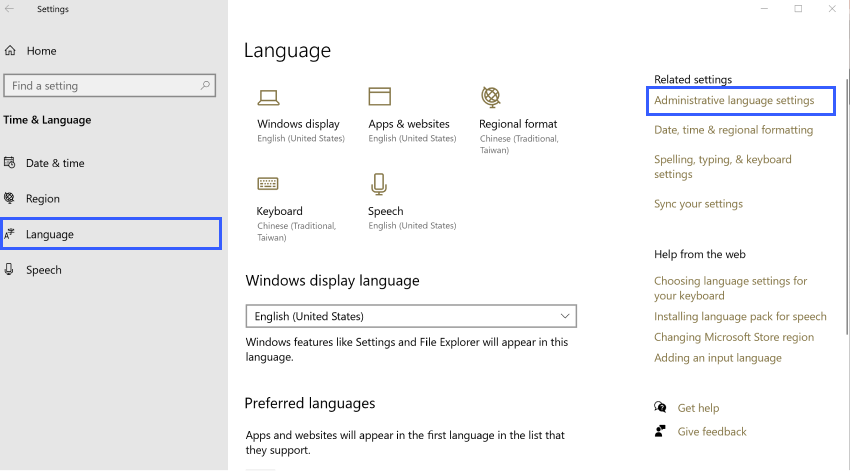Image resolution: width=850 pixels, height=471 pixels.
Task: Click the back arrow in title bar
Action: [x=11, y=9]
